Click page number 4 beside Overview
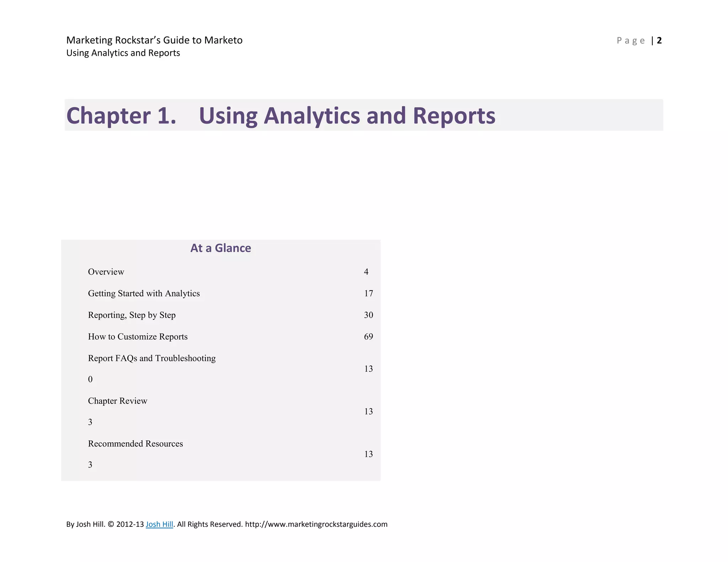This screenshot has height=562, width=728. pyautogui.click(x=366, y=272)
